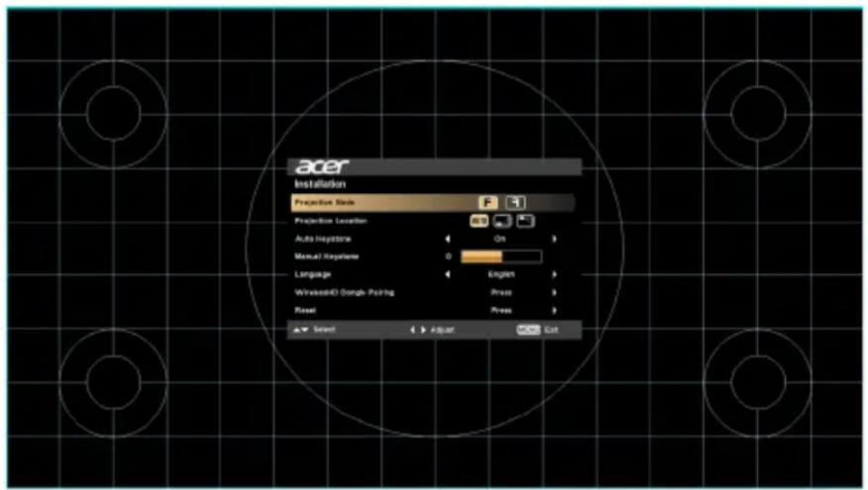Click the up-down Select arrows icon in the footer
The width and height of the screenshot is (868, 490).
[300, 330]
